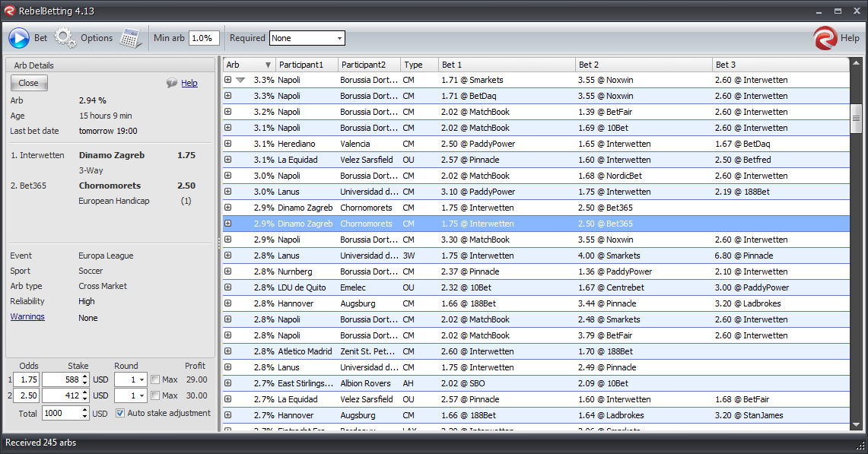Expand the Nurnberg vs Borussia Dortmund row

point(227,271)
